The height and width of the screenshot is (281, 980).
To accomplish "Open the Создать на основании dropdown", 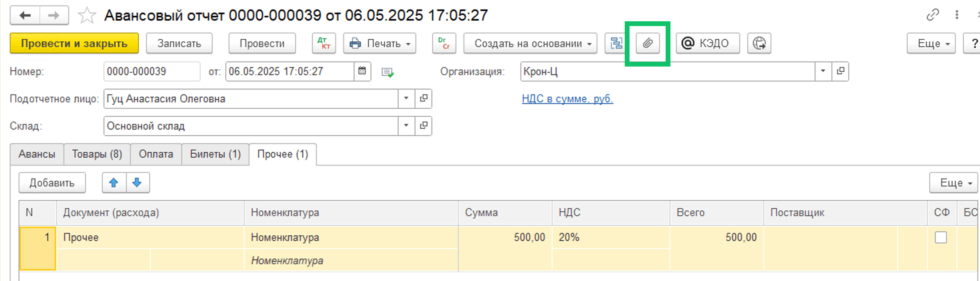I will (530, 43).
